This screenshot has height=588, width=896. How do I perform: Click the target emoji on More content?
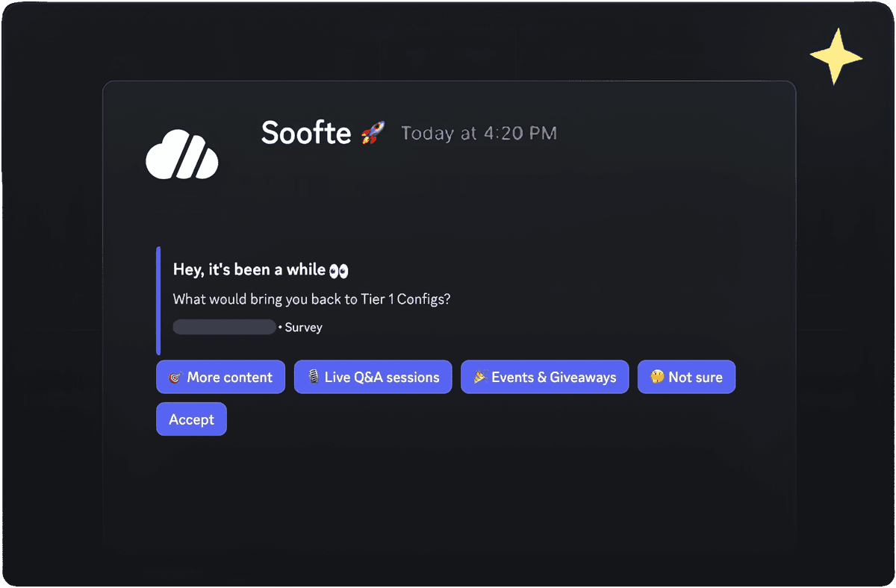click(x=175, y=378)
